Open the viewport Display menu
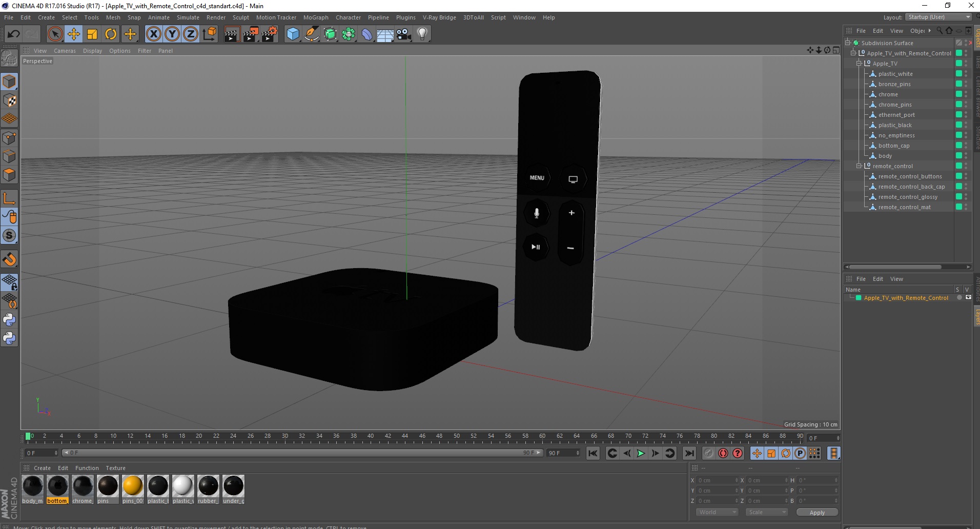The image size is (980, 529). [92, 51]
